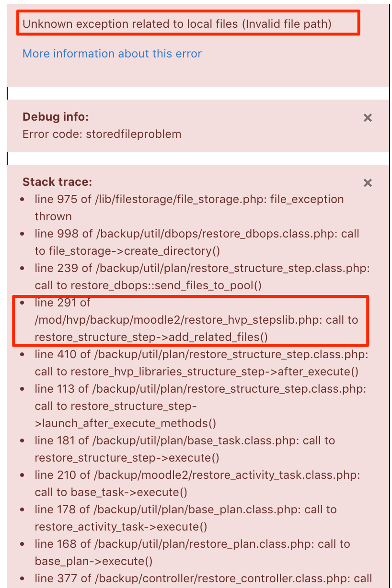The height and width of the screenshot is (588, 392).
Task: Click the Error code storedfileproblem text
Action: pyautogui.click(x=102, y=134)
